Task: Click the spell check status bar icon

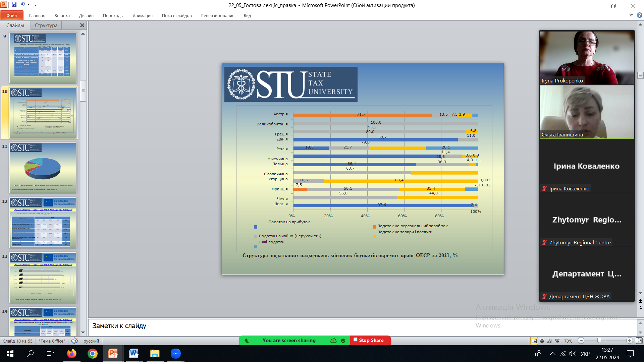Action: 74,341
